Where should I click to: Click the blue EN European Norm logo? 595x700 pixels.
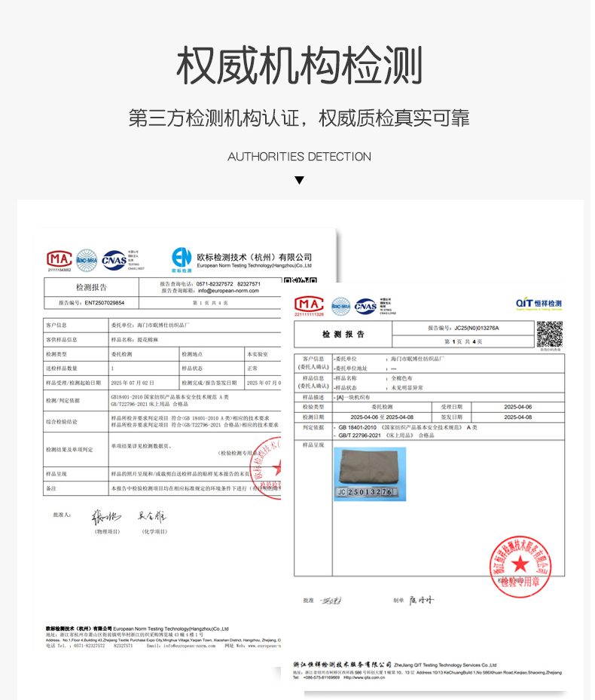pyautogui.click(x=182, y=258)
